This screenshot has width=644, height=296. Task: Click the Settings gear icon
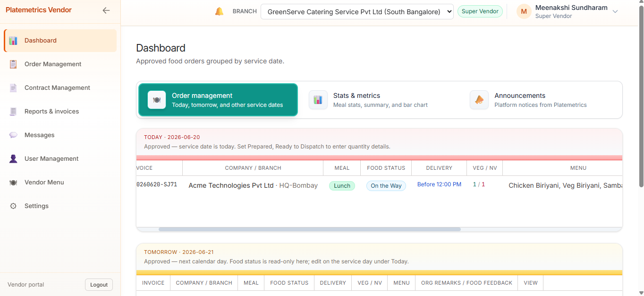(x=13, y=206)
